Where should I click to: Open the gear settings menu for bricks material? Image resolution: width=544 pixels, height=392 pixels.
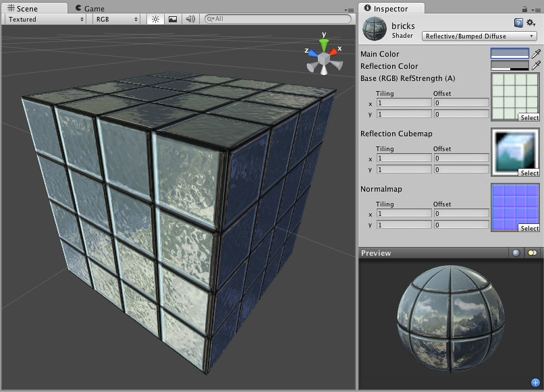[530, 22]
